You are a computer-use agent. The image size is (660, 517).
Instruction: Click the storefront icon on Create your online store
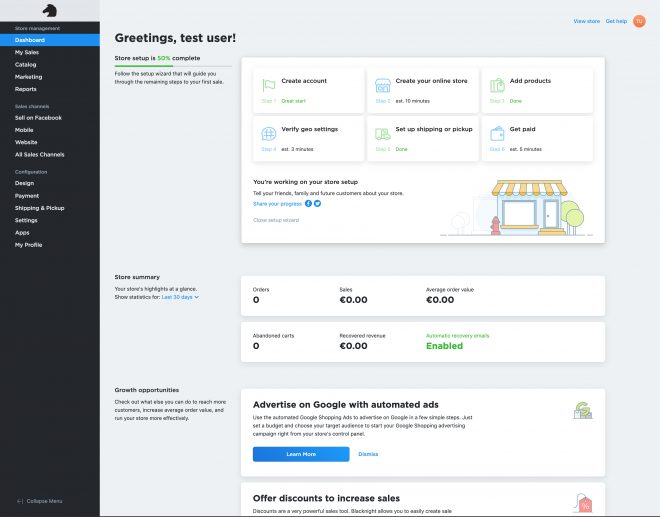tap(383, 85)
